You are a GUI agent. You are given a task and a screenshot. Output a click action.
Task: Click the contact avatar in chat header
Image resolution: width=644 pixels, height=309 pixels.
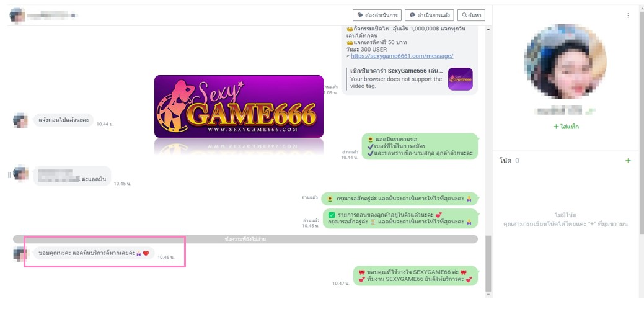point(17,15)
